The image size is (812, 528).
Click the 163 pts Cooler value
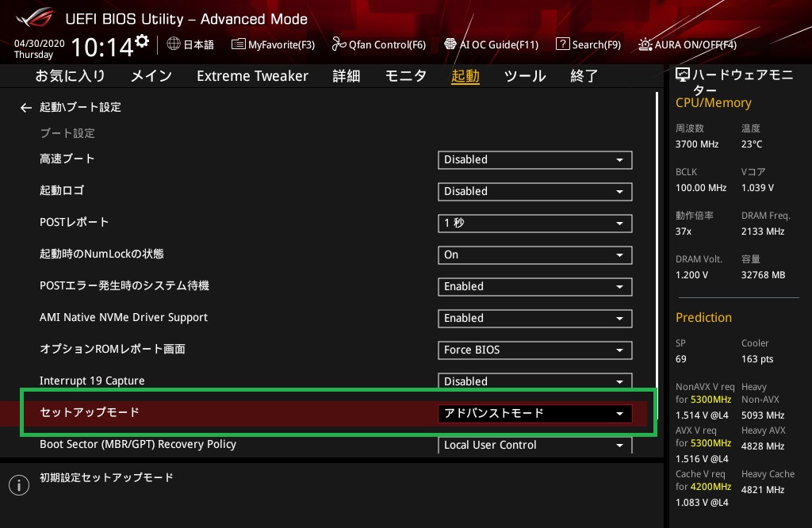757,359
